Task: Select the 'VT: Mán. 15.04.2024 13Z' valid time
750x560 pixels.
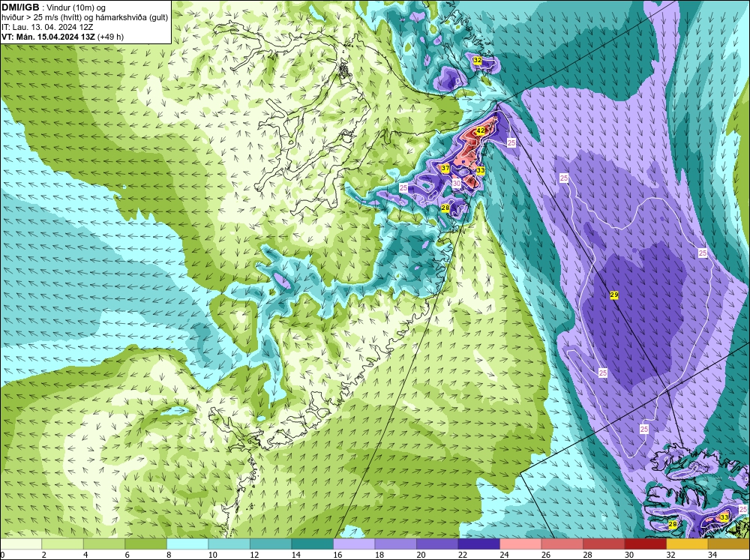Action: tap(48, 37)
